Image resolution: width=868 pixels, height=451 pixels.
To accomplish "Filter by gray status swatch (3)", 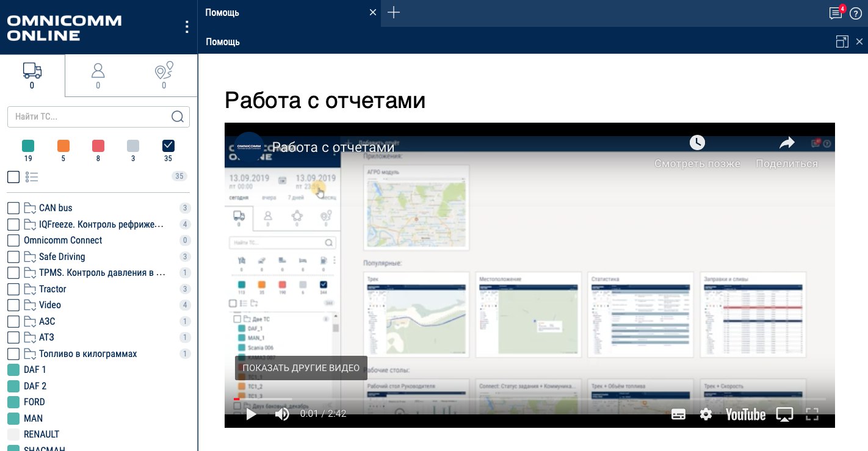I will click(133, 146).
